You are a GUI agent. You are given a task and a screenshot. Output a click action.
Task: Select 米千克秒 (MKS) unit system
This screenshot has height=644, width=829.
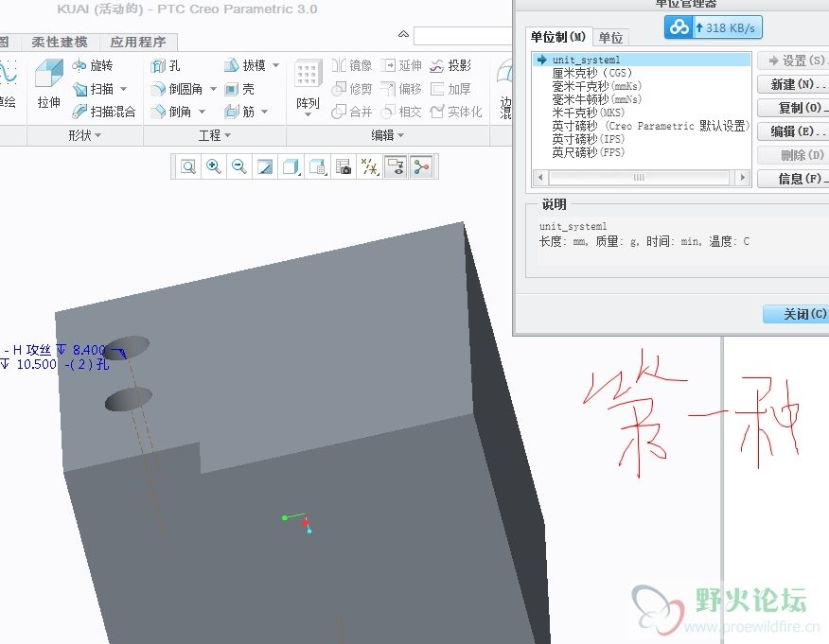(x=588, y=113)
